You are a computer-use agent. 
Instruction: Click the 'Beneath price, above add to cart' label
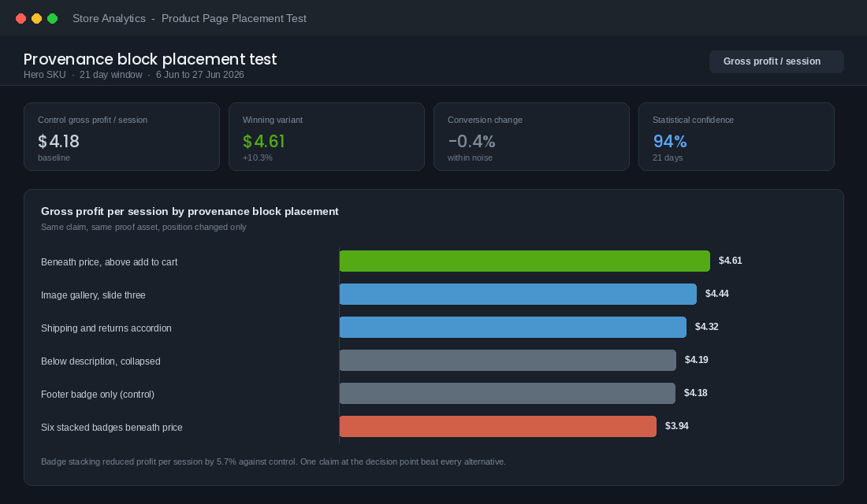(x=109, y=262)
